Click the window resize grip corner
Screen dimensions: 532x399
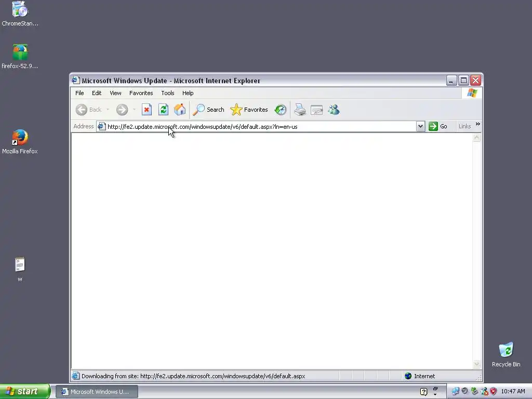click(478, 378)
